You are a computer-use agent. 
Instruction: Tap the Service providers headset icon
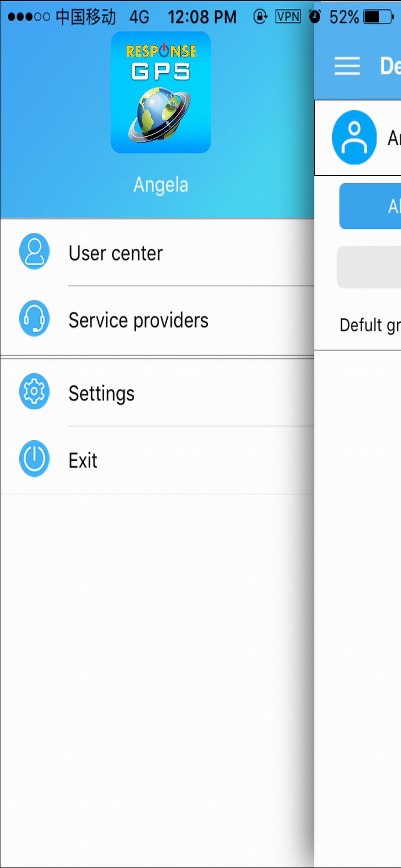click(34, 318)
